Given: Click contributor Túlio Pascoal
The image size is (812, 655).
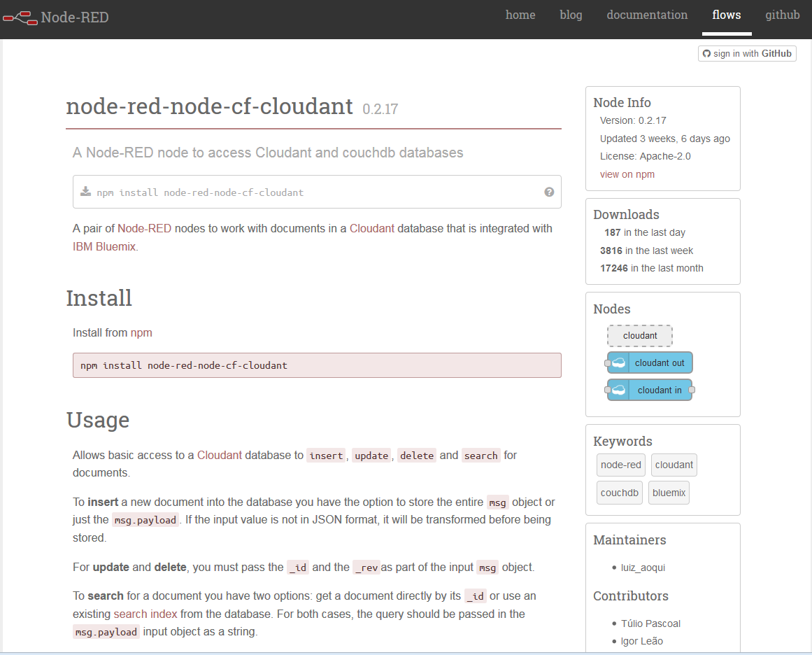Looking at the screenshot, I should click(x=650, y=624).
